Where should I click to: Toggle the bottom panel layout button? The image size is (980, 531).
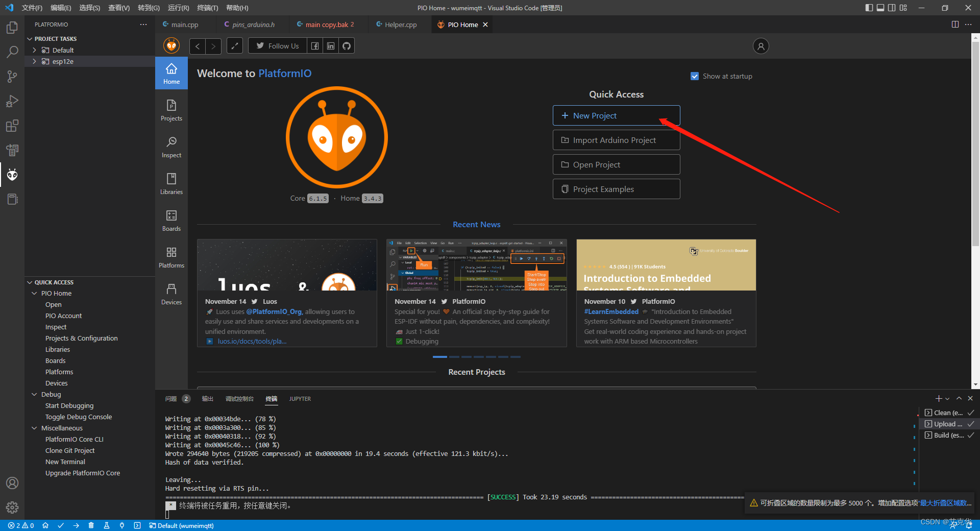click(880, 8)
